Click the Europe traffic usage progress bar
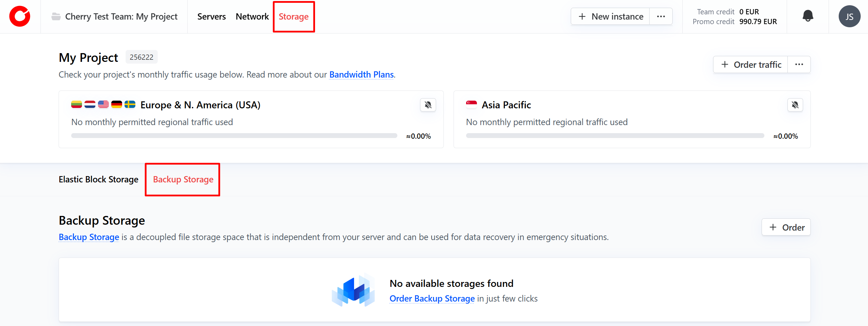 pos(234,136)
